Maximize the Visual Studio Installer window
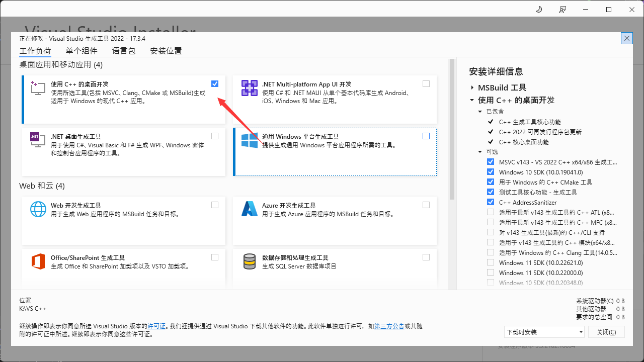This screenshot has width=644, height=362. pyautogui.click(x=609, y=10)
